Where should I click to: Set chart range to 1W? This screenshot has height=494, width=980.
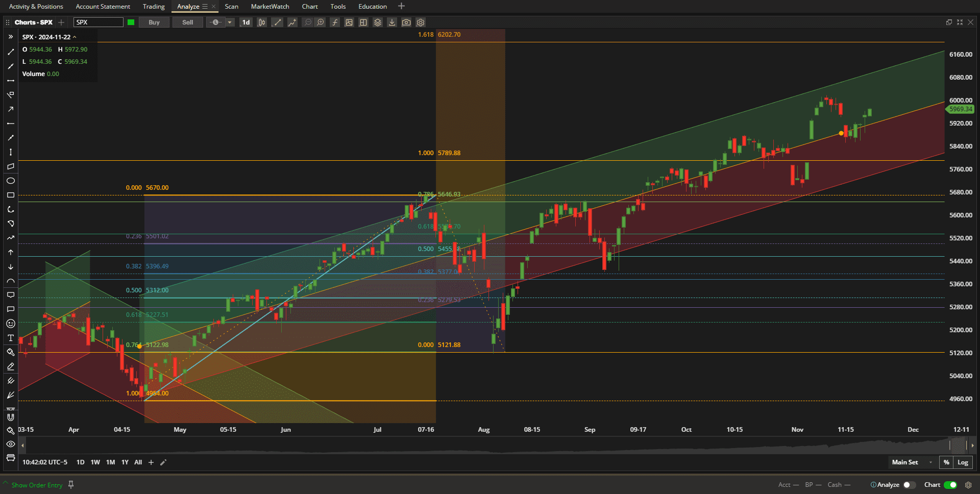coord(95,462)
